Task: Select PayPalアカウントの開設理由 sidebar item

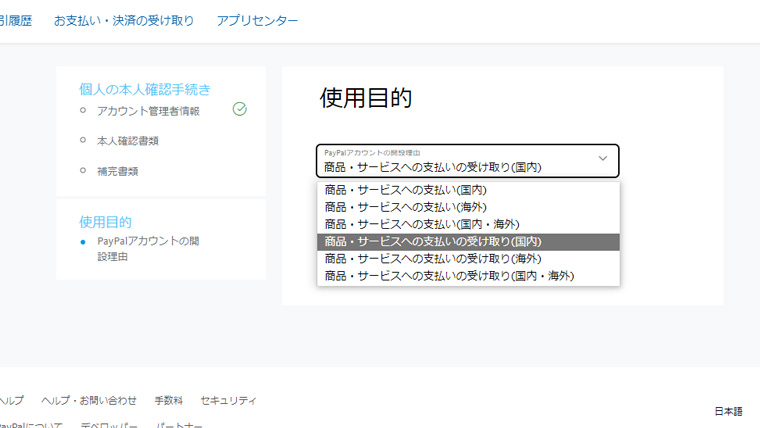Action: pyautogui.click(x=147, y=248)
